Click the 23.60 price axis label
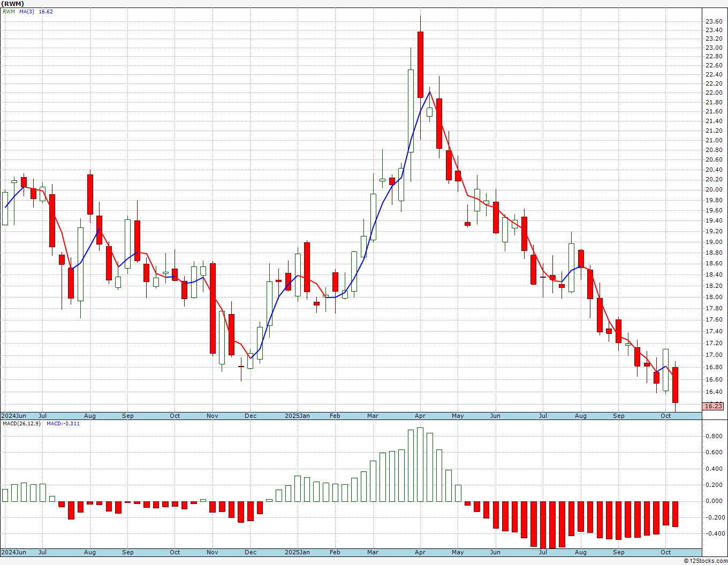Screen dimensions: 728x565 click(714, 21)
